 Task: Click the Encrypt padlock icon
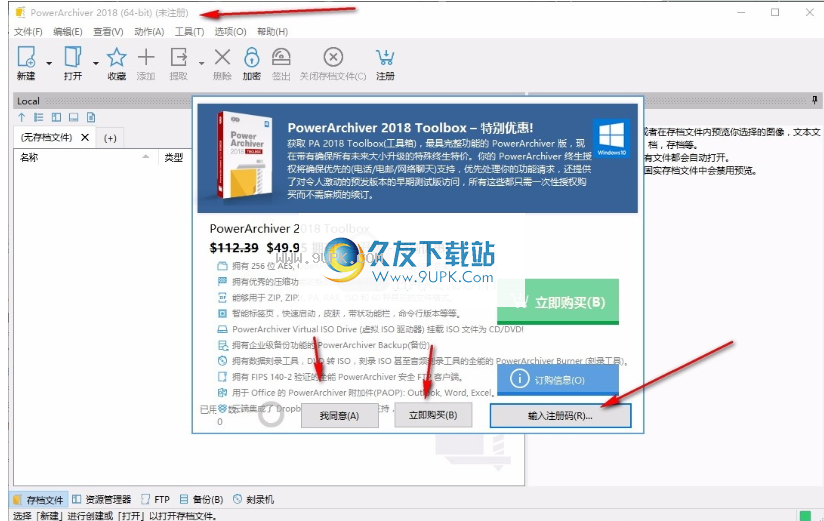tap(252, 57)
